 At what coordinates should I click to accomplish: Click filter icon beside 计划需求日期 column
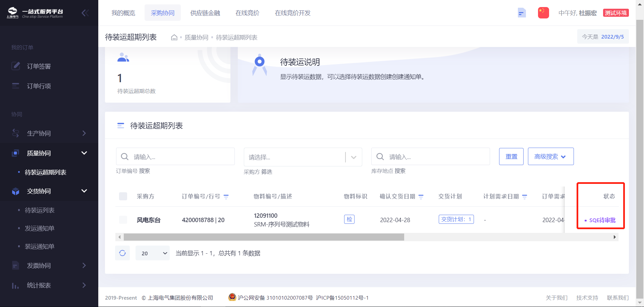pyautogui.click(x=525, y=197)
